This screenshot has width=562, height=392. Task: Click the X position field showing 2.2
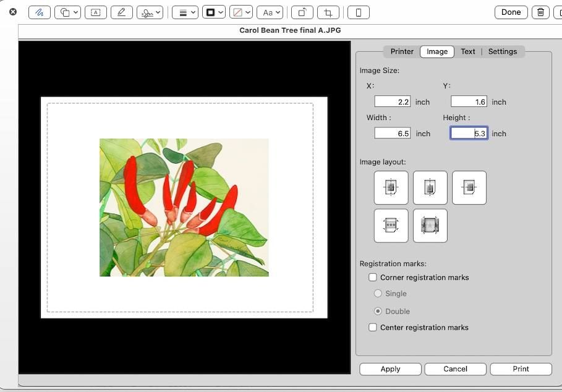click(393, 102)
